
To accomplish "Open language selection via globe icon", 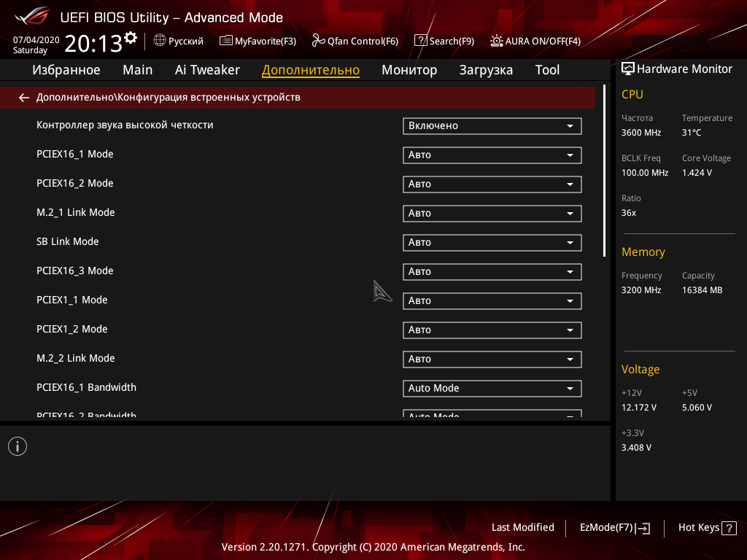I will point(160,41).
